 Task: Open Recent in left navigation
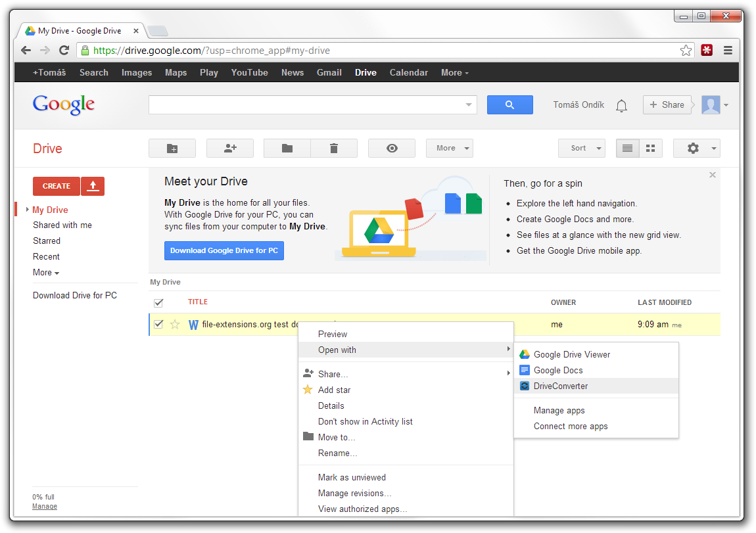(x=46, y=257)
